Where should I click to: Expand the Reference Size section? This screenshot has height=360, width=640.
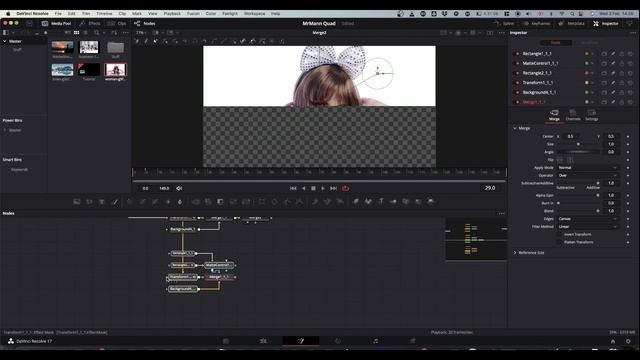(515, 253)
